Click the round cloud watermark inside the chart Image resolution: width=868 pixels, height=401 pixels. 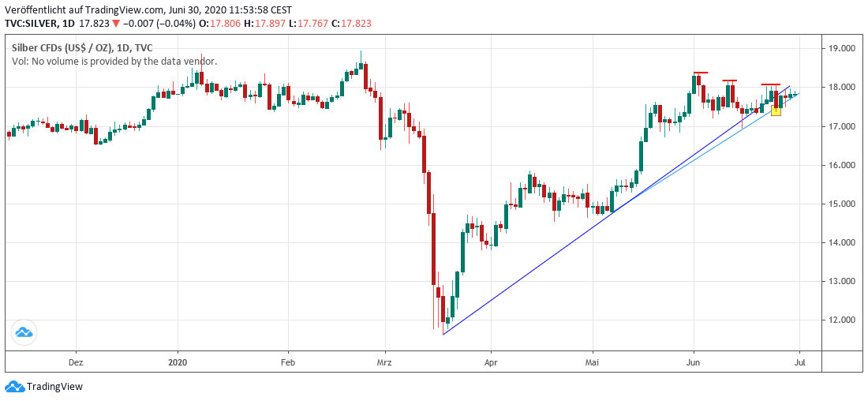click(x=24, y=333)
